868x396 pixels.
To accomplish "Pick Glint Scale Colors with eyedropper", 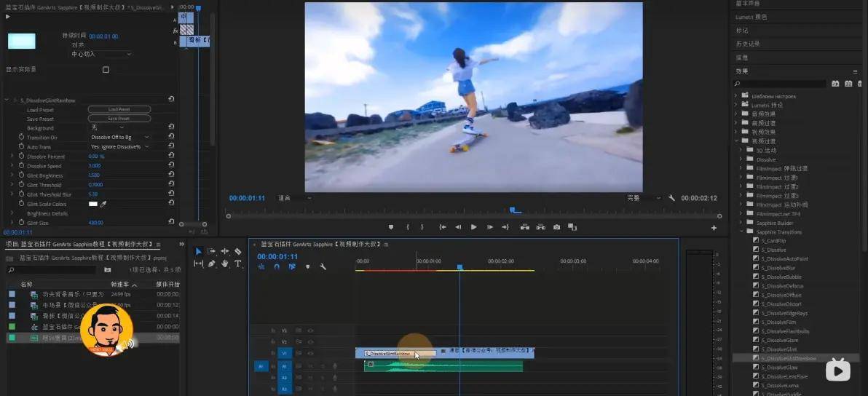I will [103, 204].
